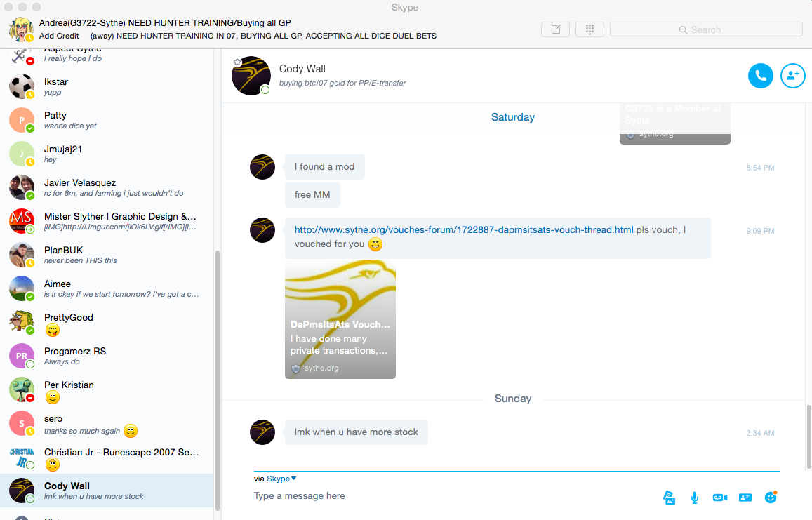Select the Mister Slyther Graphic Design contact
The height and width of the screenshot is (520, 812).
pos(107,221)
